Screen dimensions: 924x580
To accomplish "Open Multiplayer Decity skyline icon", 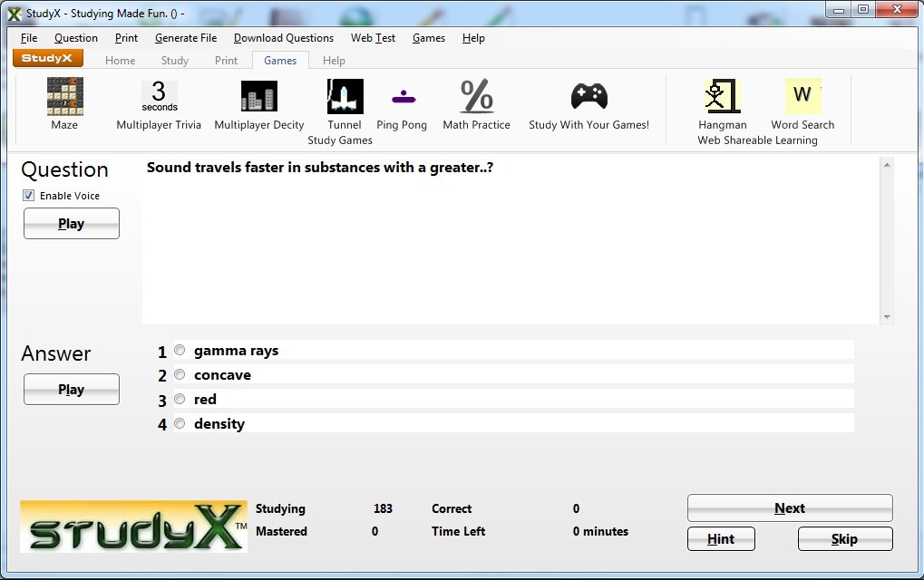I will coord(259,96).
